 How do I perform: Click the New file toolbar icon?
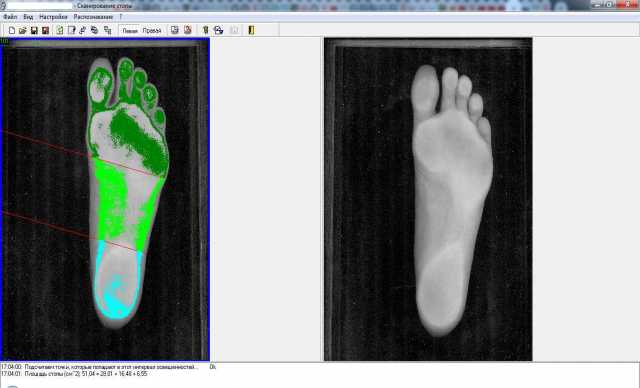point(12,30)
